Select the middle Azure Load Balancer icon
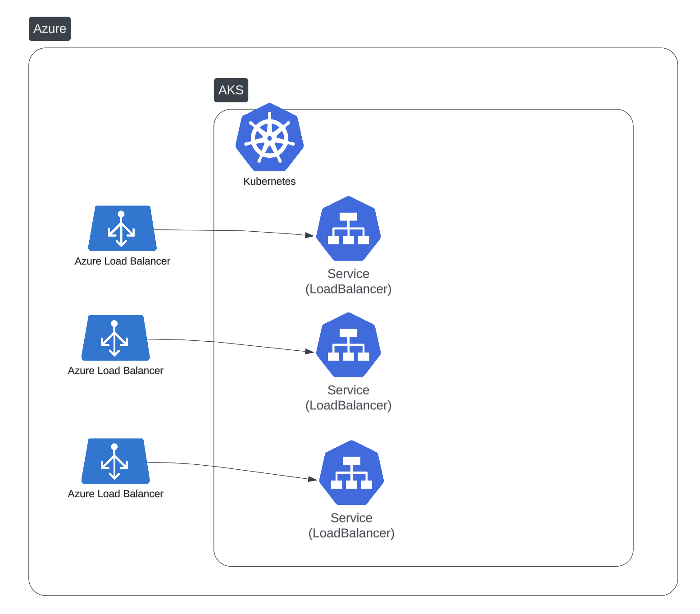700x614 pixels. click(116, 338)
